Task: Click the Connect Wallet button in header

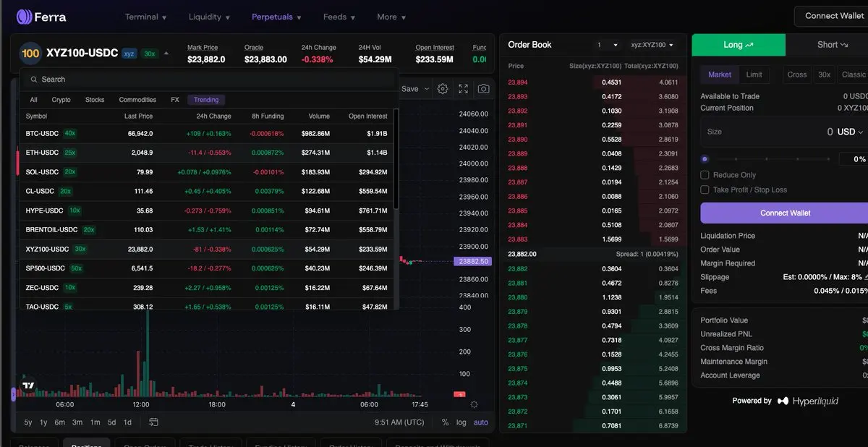Action: (x=831, y=16)
